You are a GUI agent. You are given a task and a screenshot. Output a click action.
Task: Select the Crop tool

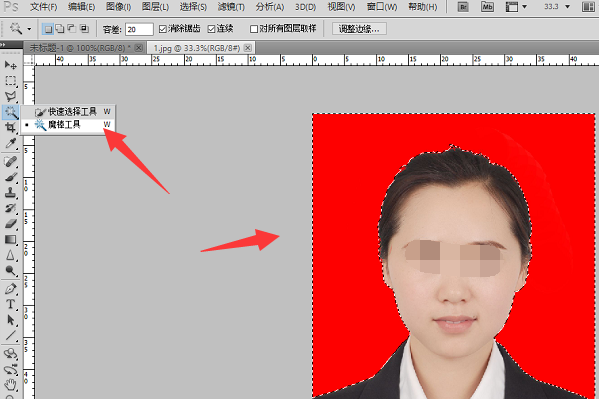tap(10, 128)
